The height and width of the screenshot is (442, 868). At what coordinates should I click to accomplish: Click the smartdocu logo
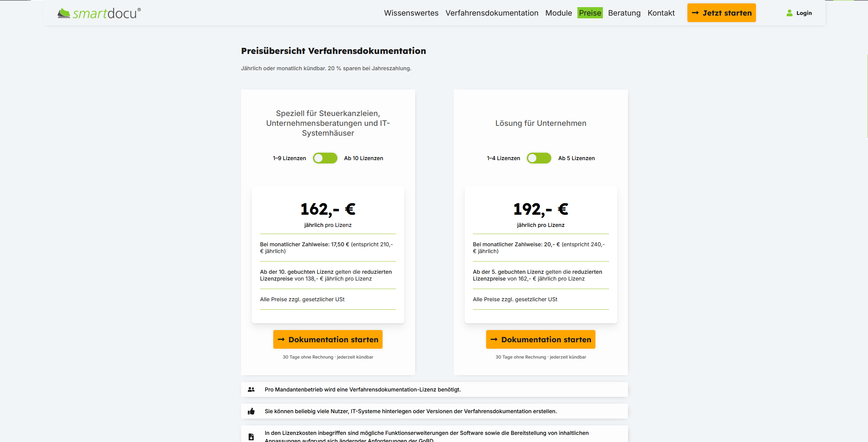coord(99,13)
